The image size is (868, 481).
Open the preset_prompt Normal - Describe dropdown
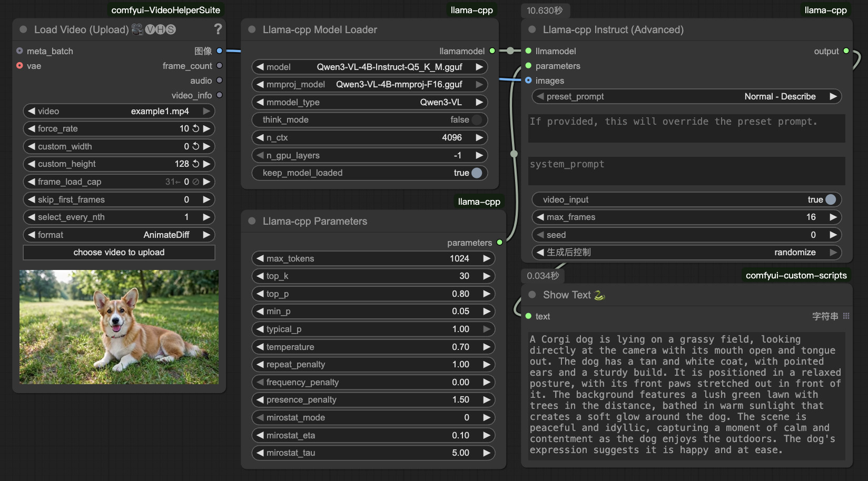(x=687, y=96)
